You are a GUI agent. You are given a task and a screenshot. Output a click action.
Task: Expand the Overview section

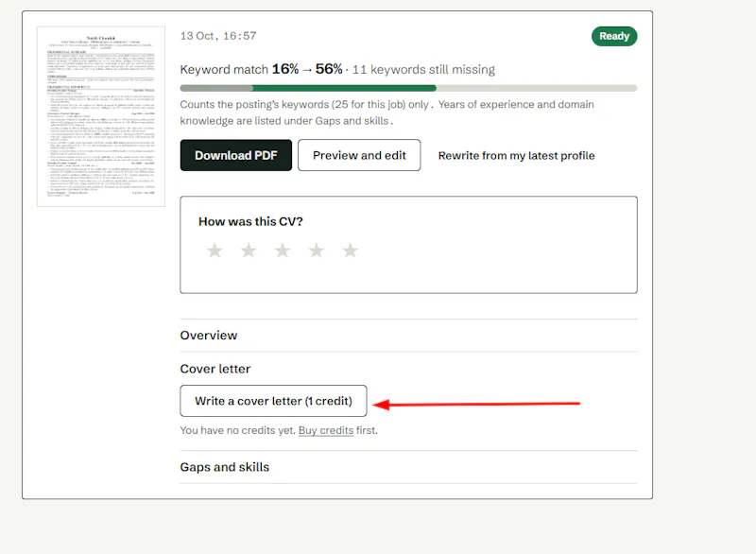point(408,335)
